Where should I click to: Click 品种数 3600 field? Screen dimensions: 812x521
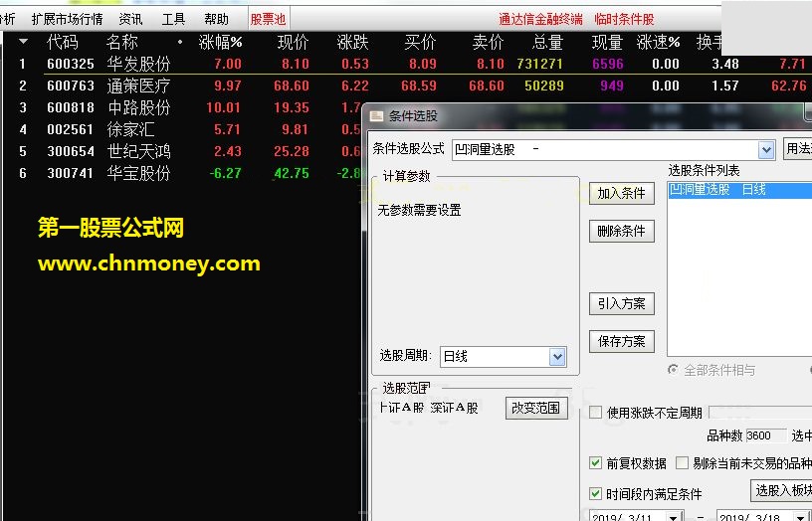766,435
